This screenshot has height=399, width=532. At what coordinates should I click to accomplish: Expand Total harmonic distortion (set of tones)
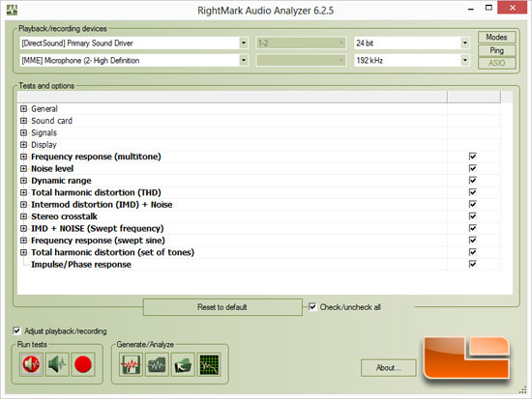(x=23, y=252)
